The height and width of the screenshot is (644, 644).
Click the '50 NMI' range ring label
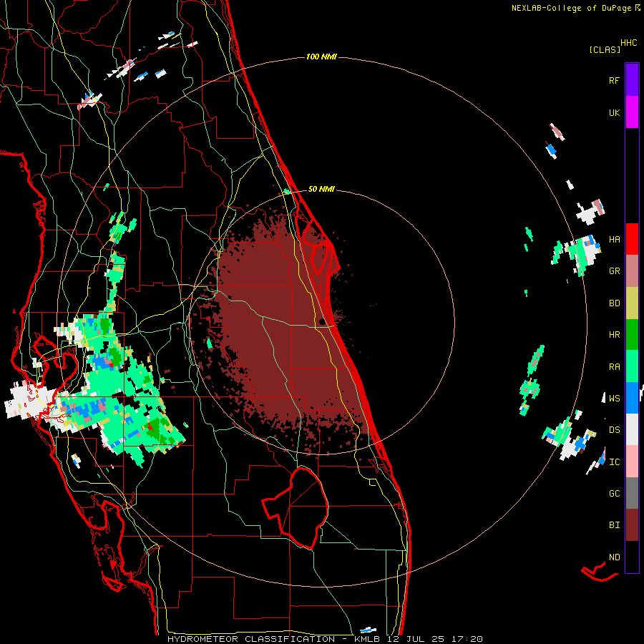coord(321,189)
